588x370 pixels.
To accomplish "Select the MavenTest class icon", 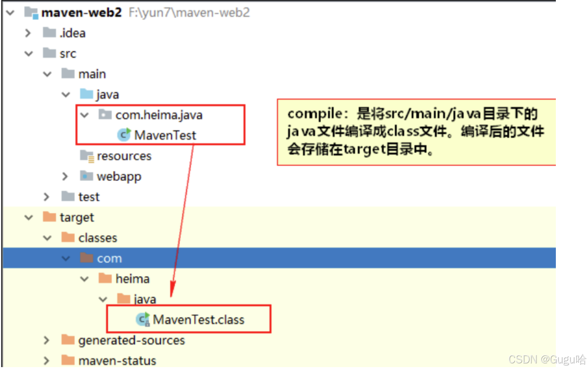I will [x=123, y=135].
